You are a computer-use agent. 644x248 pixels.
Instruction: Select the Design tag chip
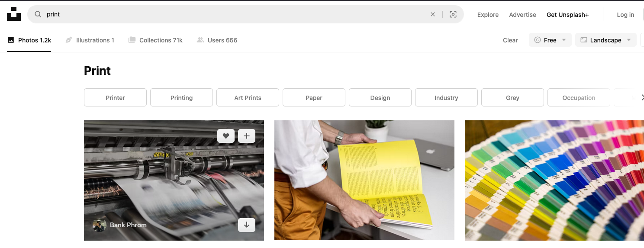tap(380, 97)
